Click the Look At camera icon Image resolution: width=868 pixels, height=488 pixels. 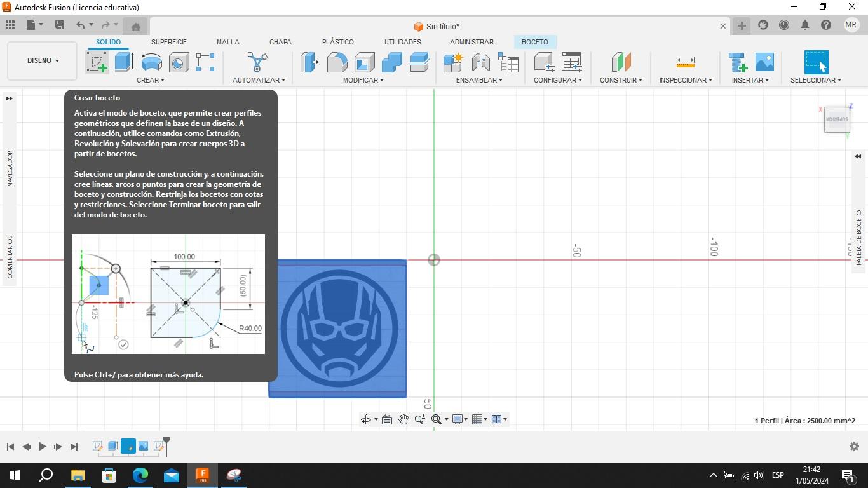click(386, 419)
